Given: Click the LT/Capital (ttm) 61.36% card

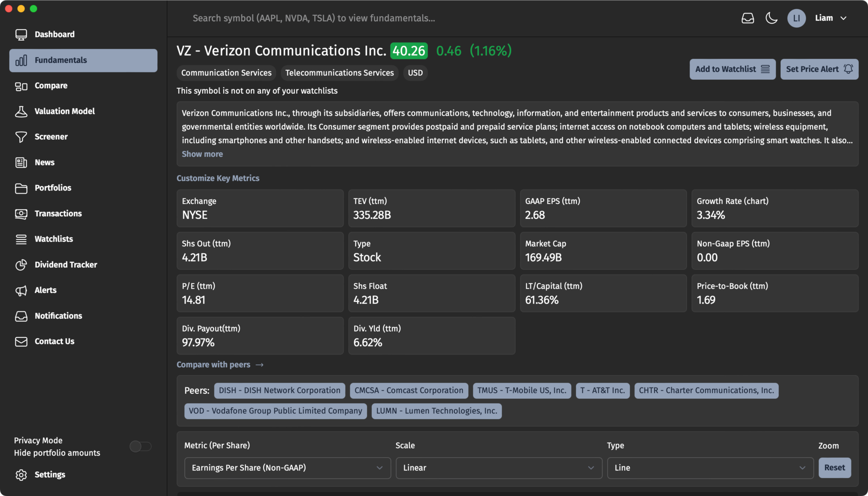Looking at the screenshot, I should (x=603, y=293).
